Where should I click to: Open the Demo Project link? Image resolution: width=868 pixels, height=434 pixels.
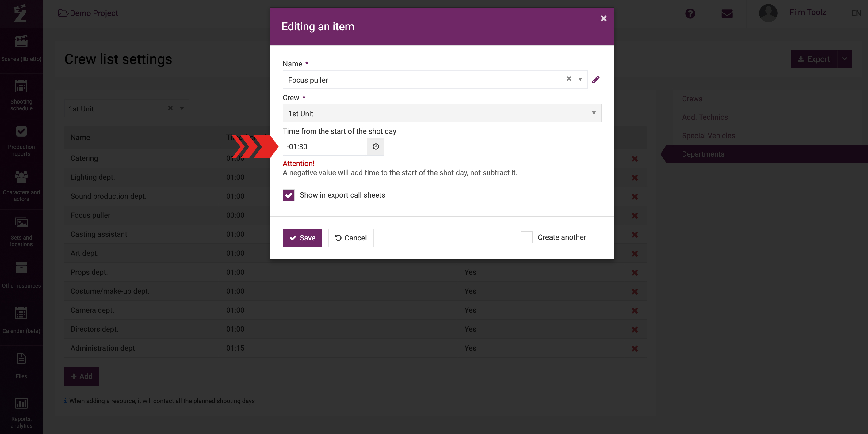point(88,13)
